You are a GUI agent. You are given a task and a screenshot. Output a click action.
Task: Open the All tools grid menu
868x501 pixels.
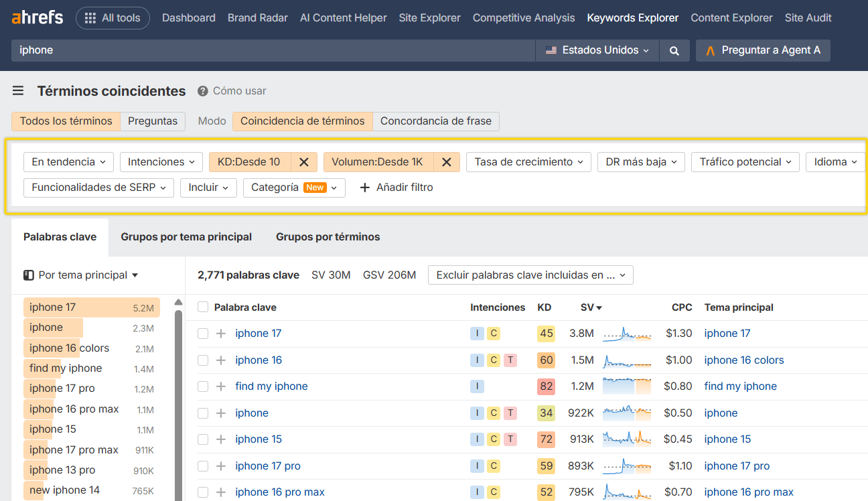coord(113,18)
